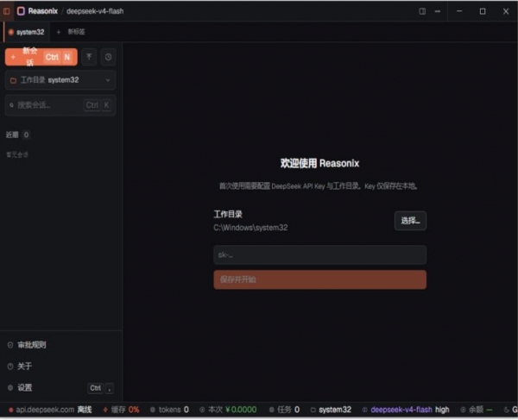
Task: Maximize the Reasonix window
Action: (x=483, y=11)
